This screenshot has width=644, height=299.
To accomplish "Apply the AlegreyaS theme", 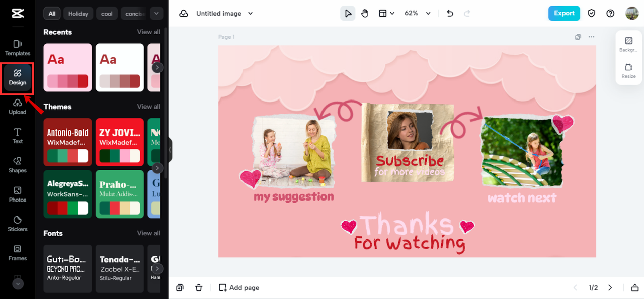I will pos(68,194).
